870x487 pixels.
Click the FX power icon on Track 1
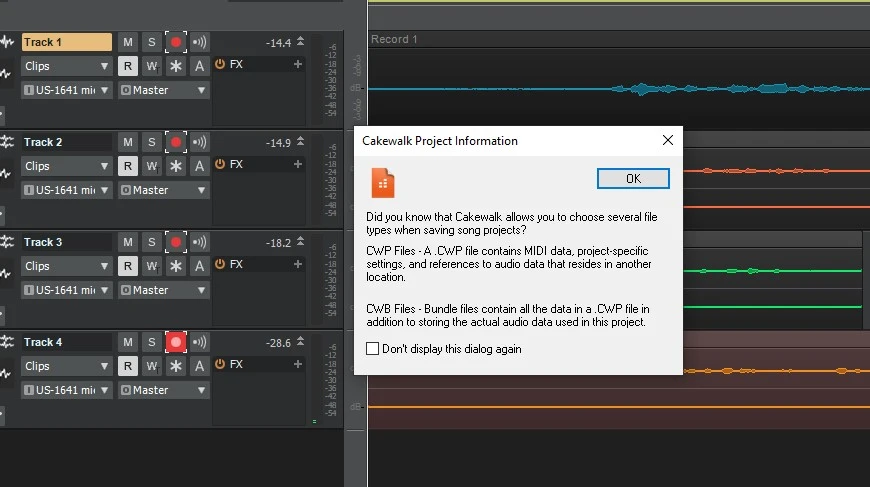tap(220, 64)
